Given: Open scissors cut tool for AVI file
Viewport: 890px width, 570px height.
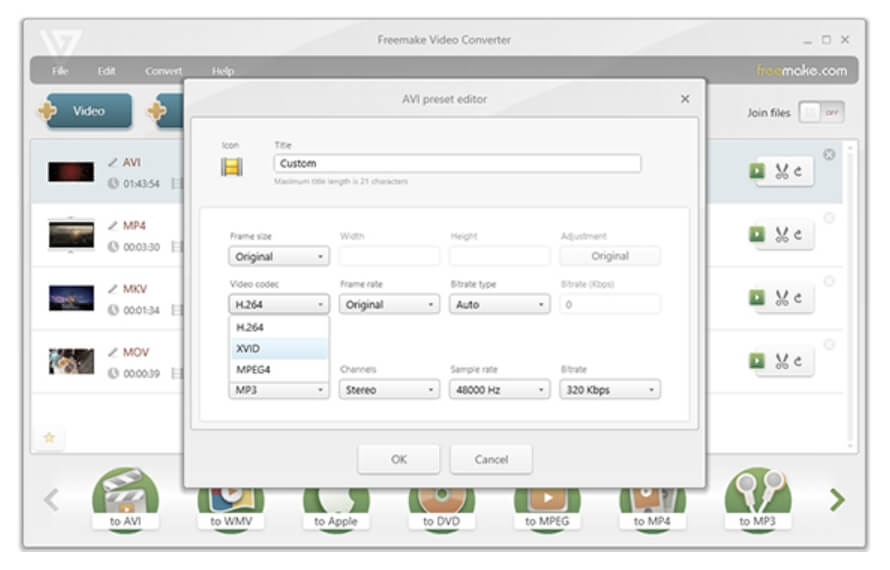Looking at the screenshot, I should pyautogui.click(x=782, y=171).
